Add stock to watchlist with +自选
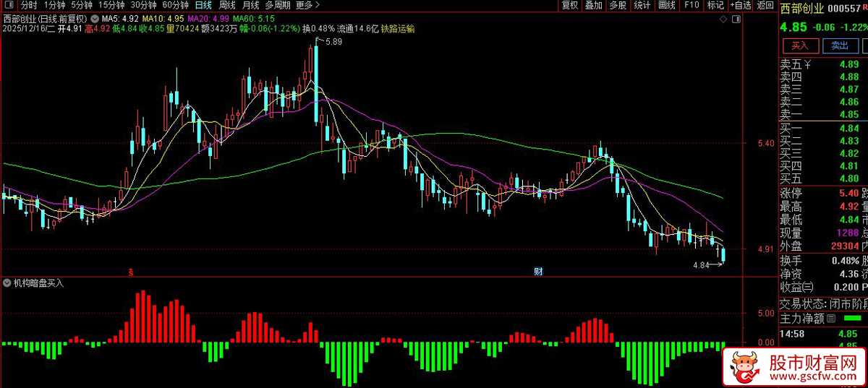This screenshot has width=868, height=388. 739,5
